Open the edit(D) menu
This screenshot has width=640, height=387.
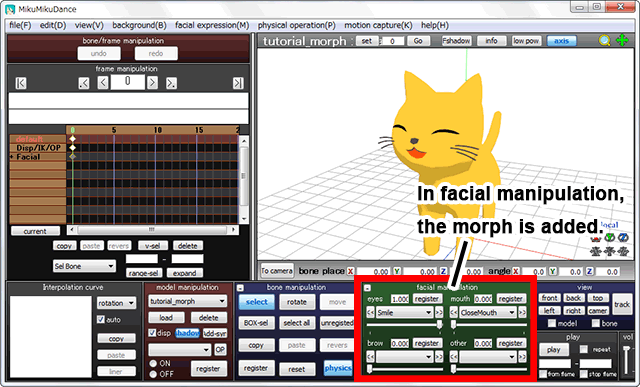pos(53,25)
